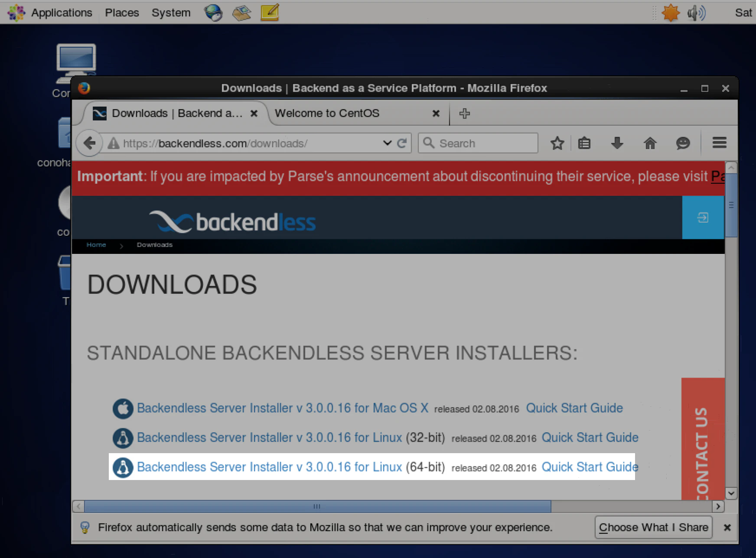Viewport: 756px width, 558px height.
Task: Click the Mac OS X apple installer icon
Action: 123,408
